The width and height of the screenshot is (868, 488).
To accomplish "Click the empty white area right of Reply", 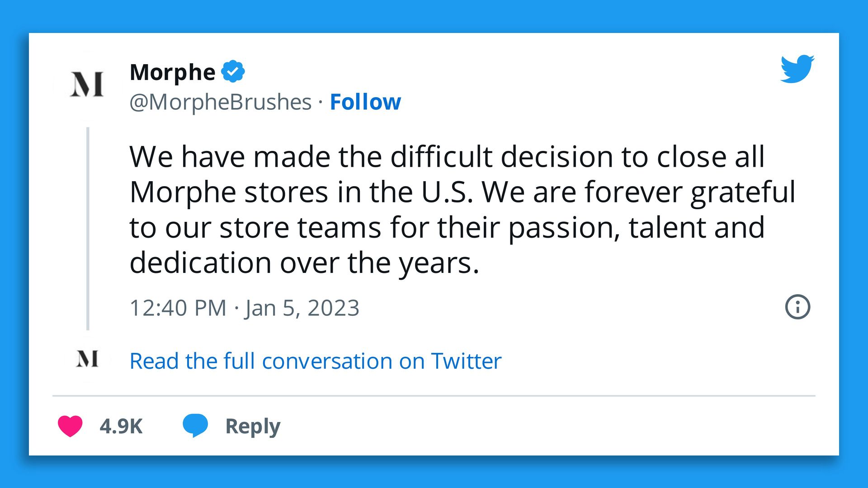I will (x=542, y=426).
